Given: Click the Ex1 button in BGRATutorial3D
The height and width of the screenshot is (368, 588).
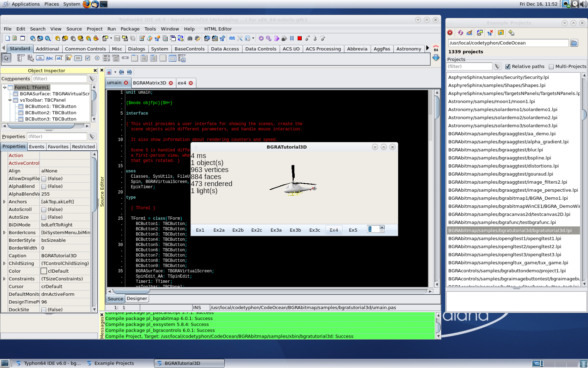Looking at the screenshot, I should 200,230.
